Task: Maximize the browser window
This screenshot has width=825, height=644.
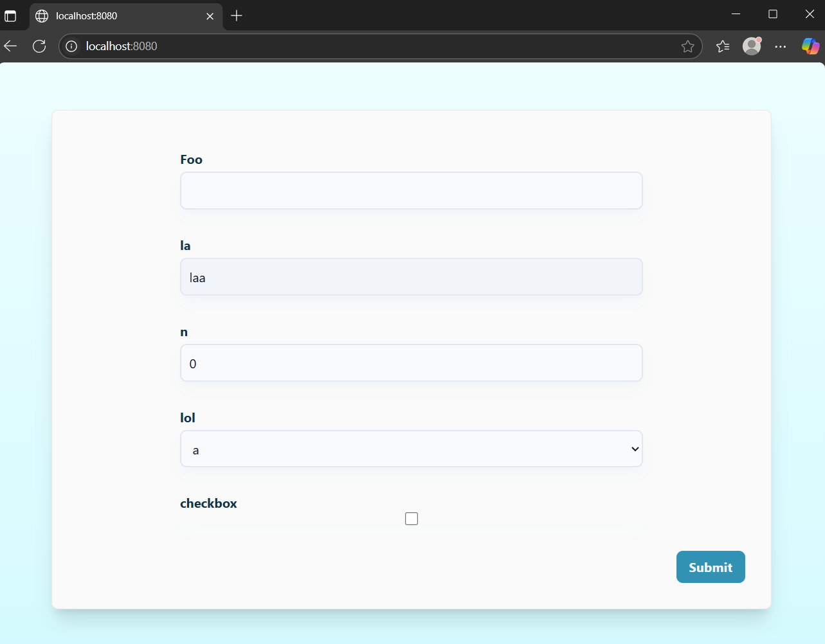Action: click(x=773, y=14)
